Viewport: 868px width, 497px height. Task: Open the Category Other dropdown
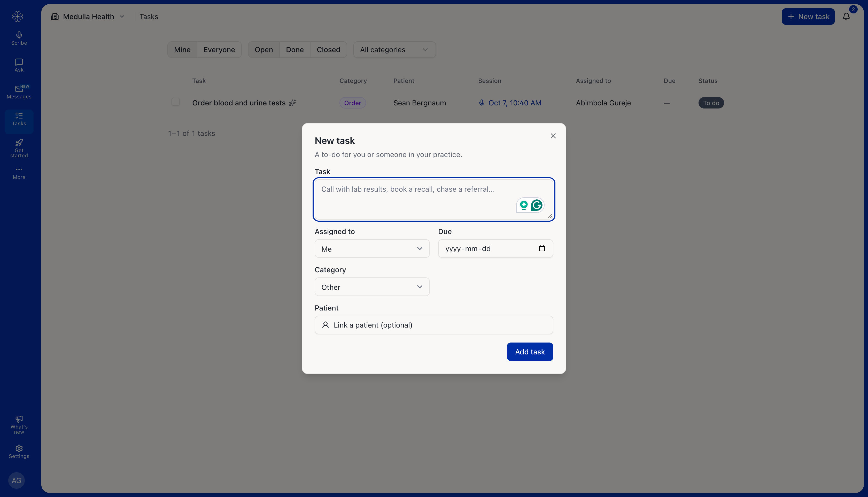tap(372, 287)
